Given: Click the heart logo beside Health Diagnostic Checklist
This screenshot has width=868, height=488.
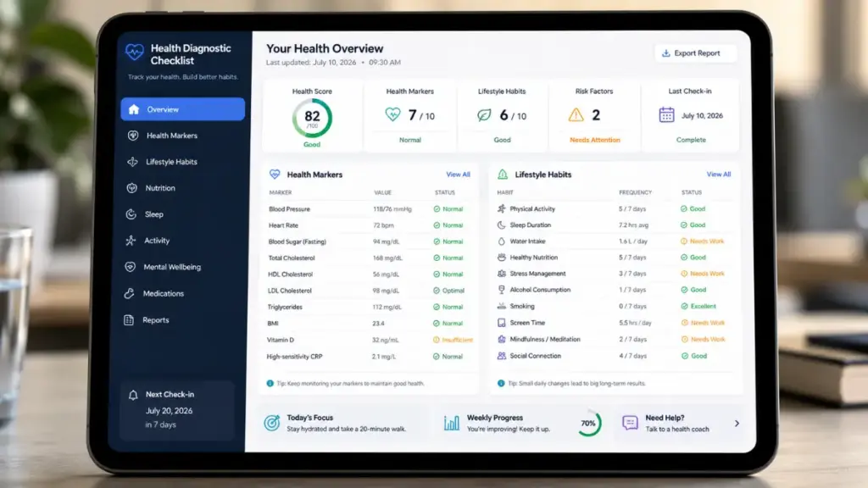Looking at the screenshot, I should (x=135, y=52).
